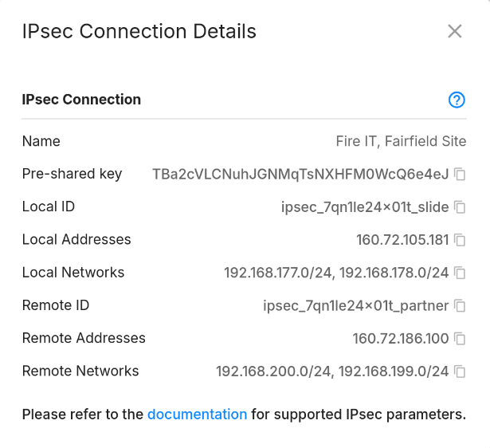The image size is (490, 448).
Task: Close the IPsec Connection Details dialog
Action: (455, 31)
